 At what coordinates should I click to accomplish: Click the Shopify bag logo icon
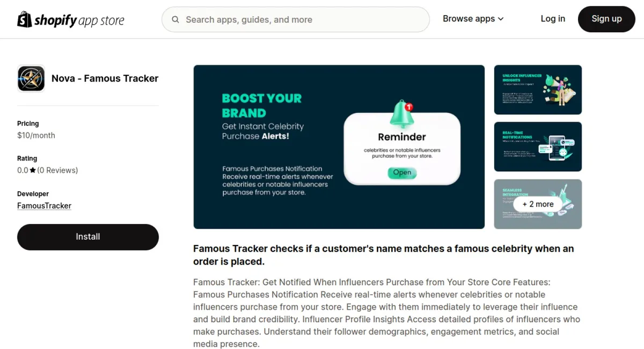click(x=25, y=19)
